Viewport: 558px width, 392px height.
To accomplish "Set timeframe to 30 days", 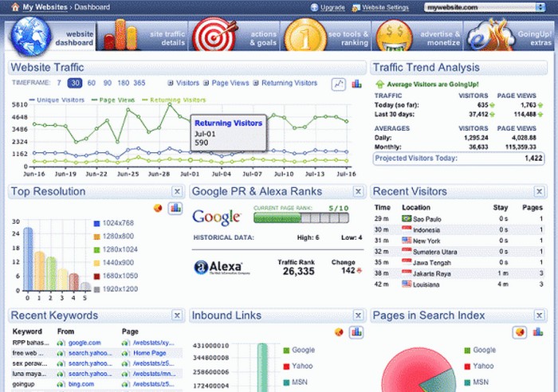I will pos(75,83).
